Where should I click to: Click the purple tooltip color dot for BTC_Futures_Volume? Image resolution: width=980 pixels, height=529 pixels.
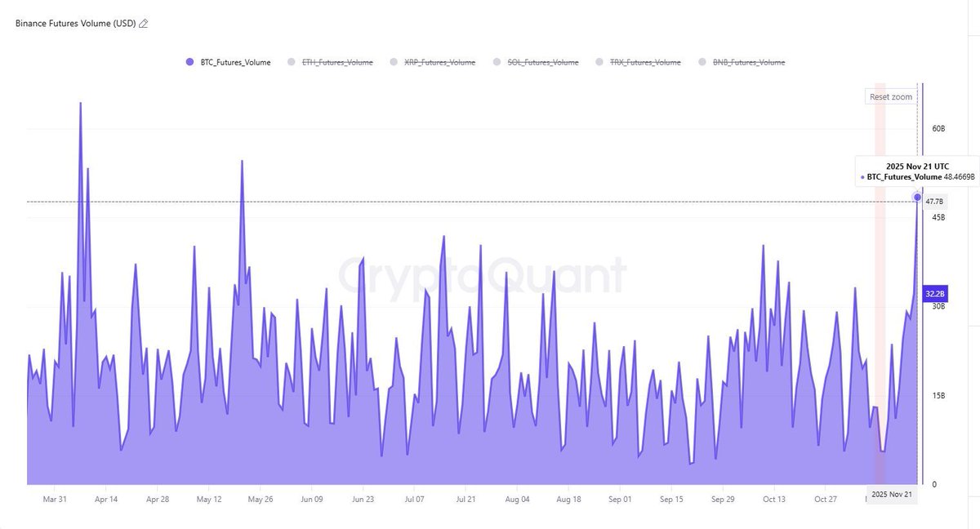coord(862,176)
